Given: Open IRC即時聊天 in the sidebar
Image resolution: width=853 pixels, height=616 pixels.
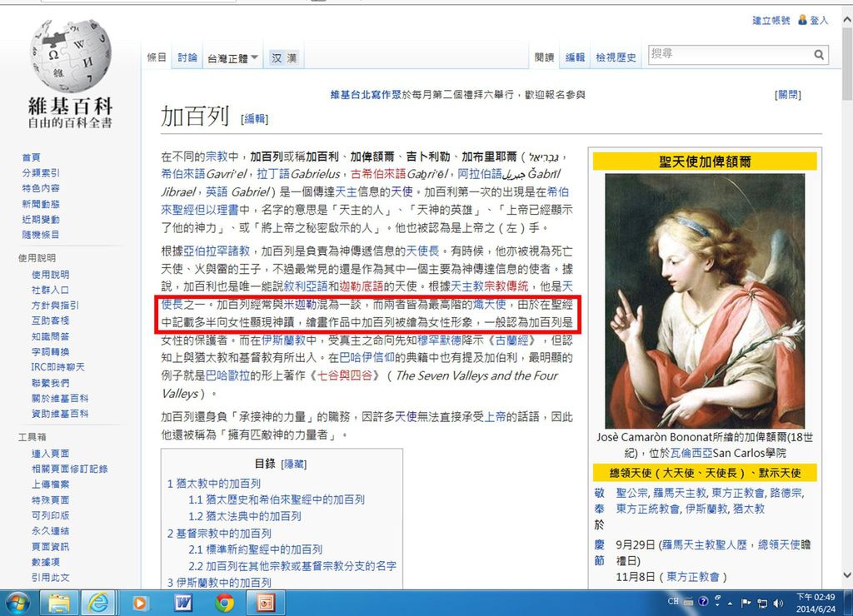Looking at the screenshot, I should 58,367.
